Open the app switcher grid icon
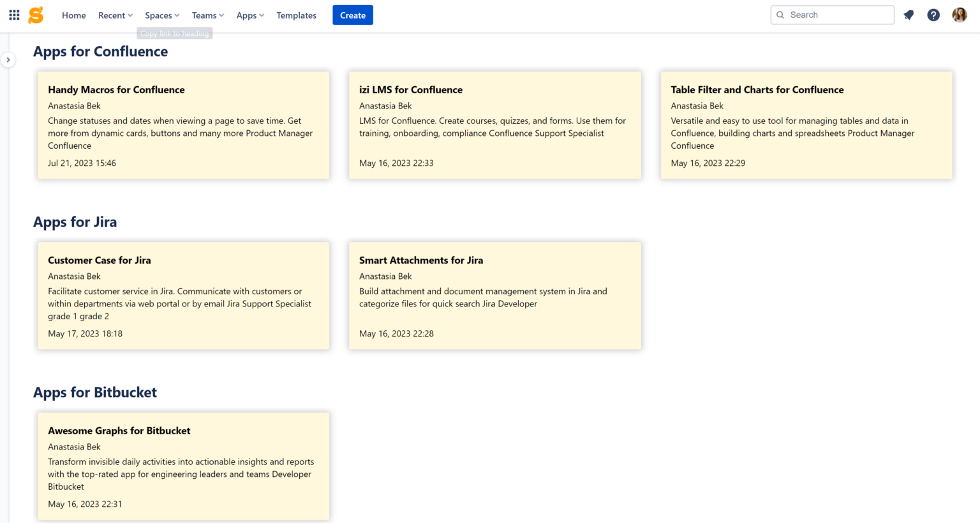980x523 pixels. point(13,15)
